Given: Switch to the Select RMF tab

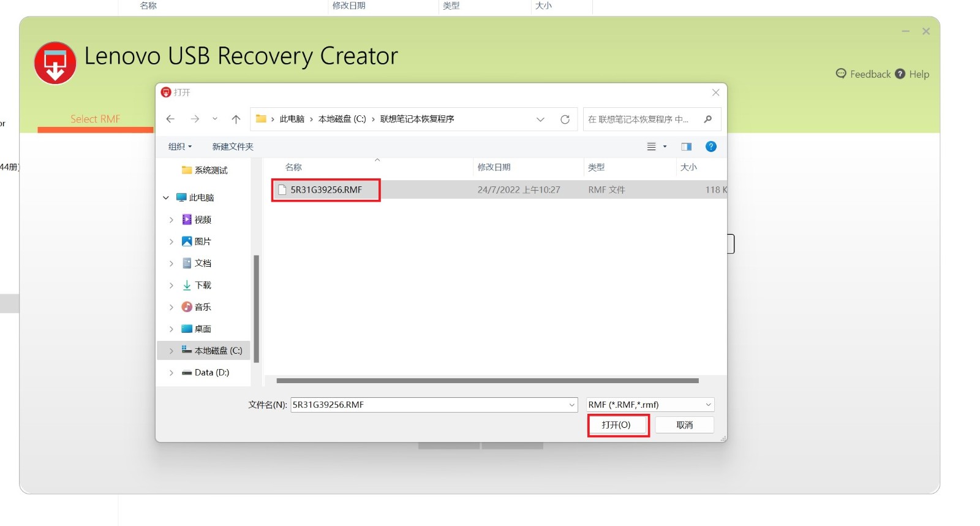Looking at the screenshot, I should (x=95, y=119).
